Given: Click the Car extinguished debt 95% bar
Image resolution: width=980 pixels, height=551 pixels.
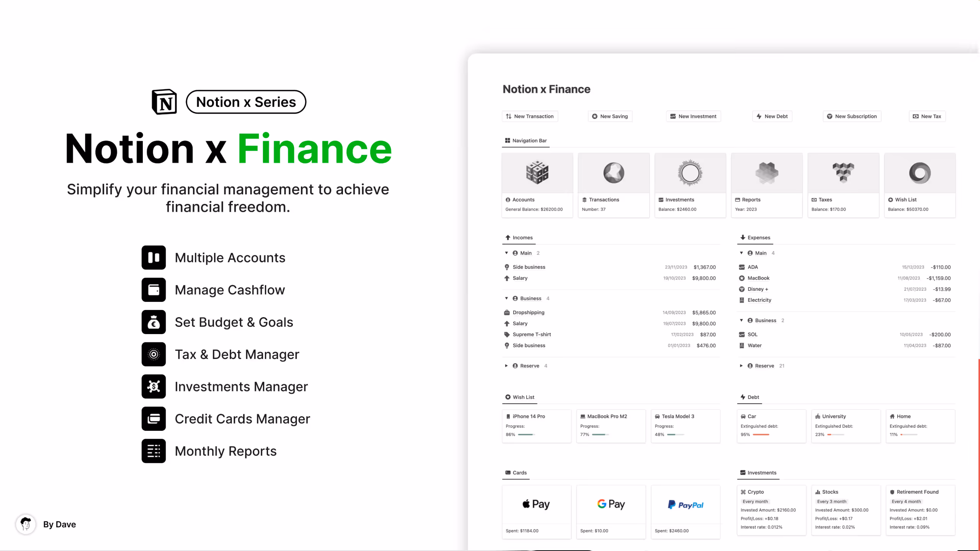Looking at the screenshot, I should [761, 435].
